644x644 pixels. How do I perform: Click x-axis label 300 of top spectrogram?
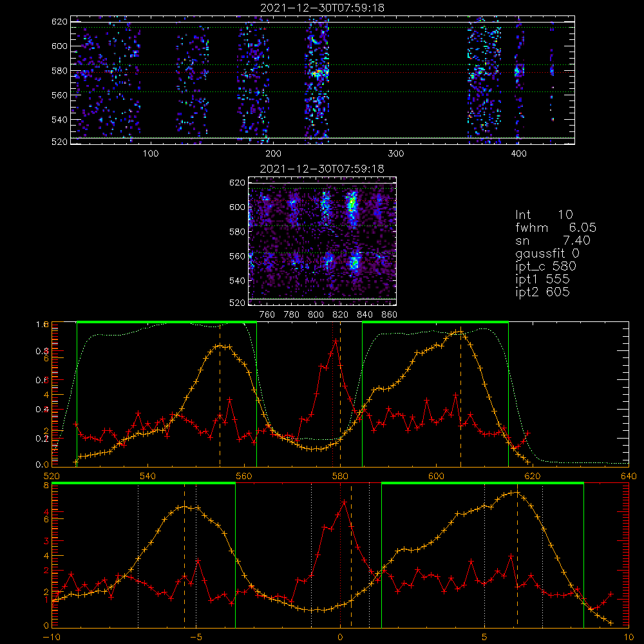pyautogui.click(x=396, y=154)
